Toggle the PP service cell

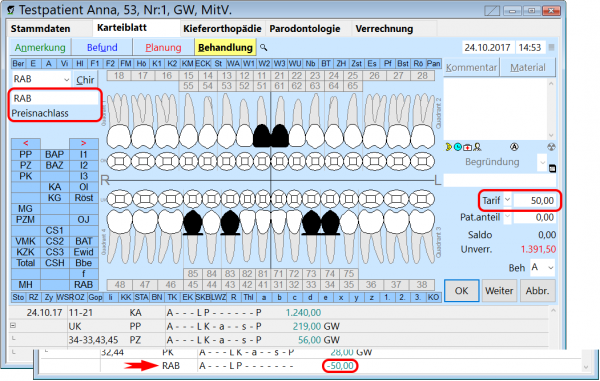(x=26, y=155)
